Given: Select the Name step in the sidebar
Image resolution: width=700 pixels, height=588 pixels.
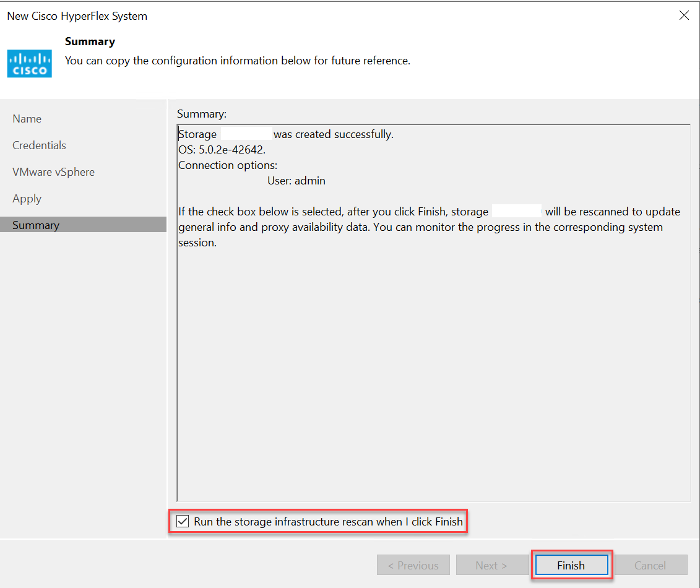Looking at the screenshot, I should 27,118.
